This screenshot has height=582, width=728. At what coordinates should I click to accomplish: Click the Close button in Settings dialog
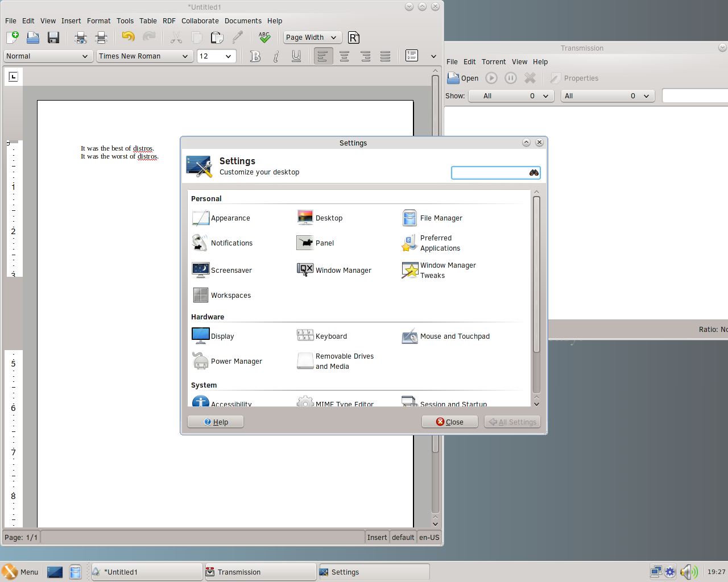449,422
